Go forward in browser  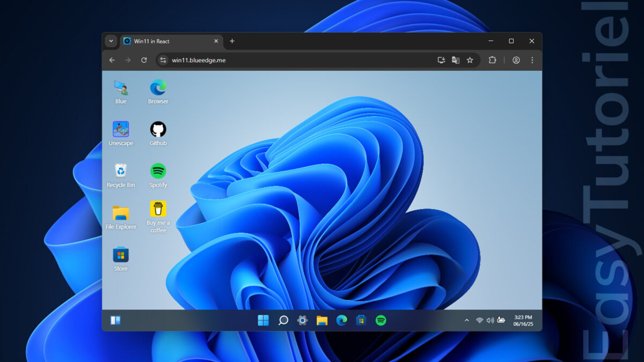coord(128,60)
